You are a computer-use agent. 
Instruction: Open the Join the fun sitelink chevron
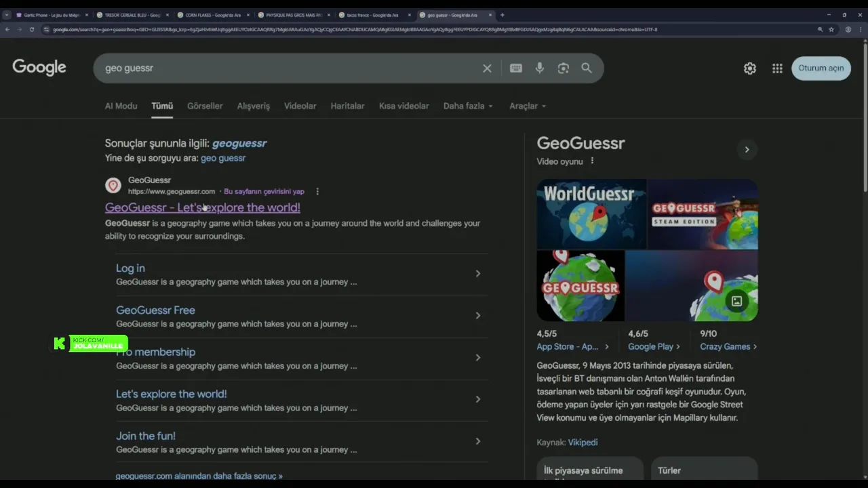point(477,441)
